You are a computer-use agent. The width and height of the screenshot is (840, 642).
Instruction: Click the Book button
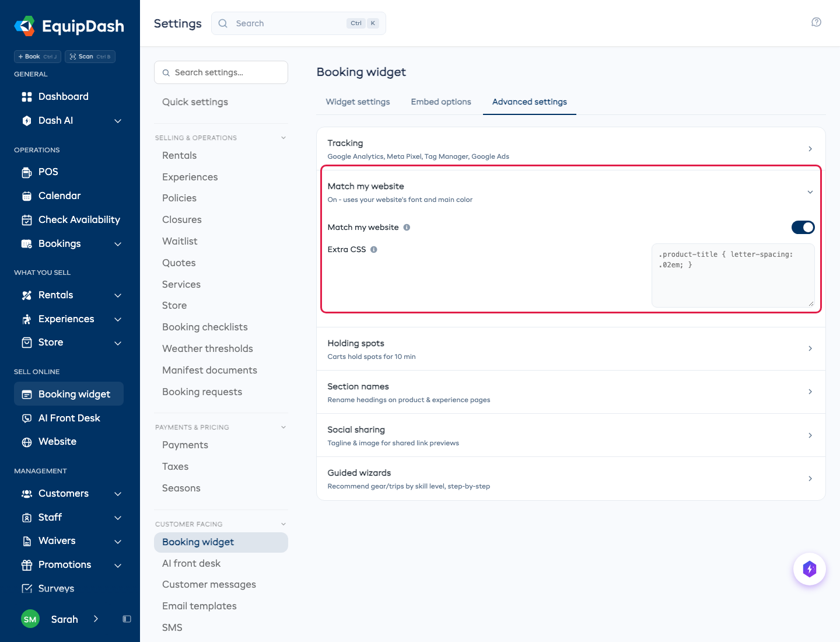(37, 57)
